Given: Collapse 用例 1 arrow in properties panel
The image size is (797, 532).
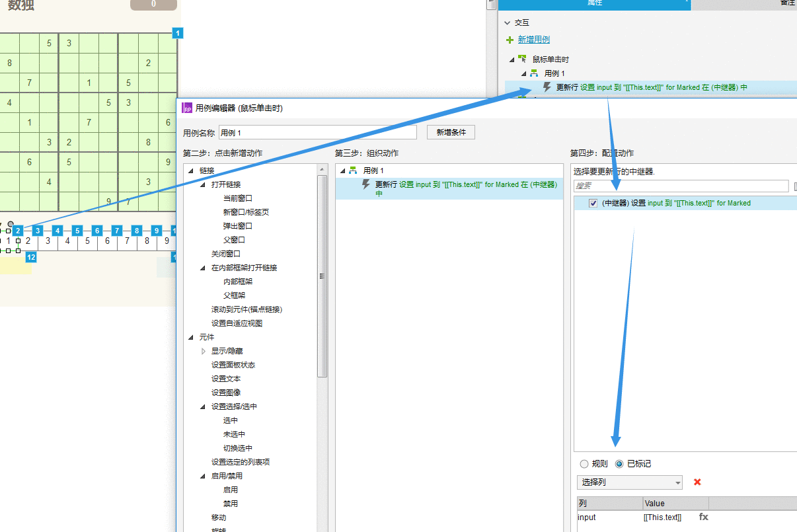Looking at the screenshot, I should [x=524, y=73].
